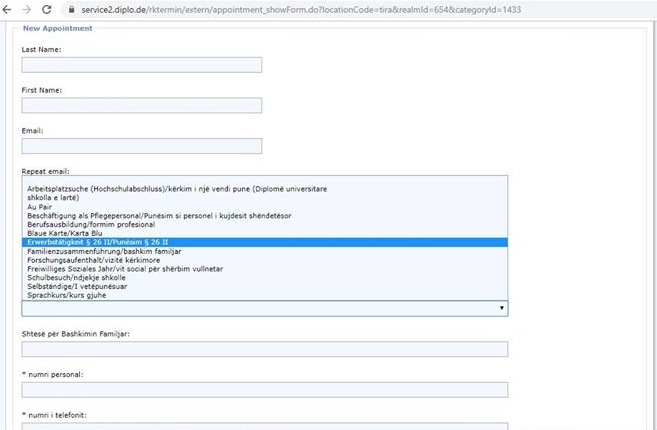Image resolution: width=657 pixels, height=430 pixels.
Task: Pick Forschungsaufenthalt/vizitë kërkimore option
Action: point(265,260)
